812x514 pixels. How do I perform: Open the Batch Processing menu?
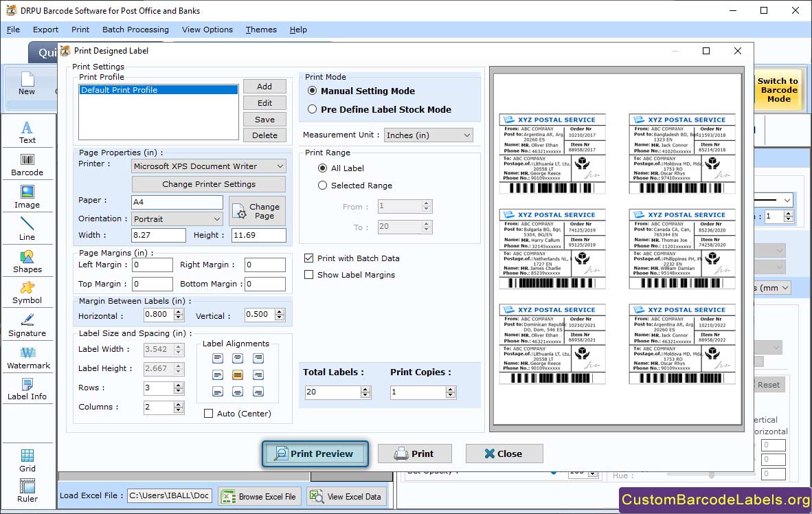(136, 30)
